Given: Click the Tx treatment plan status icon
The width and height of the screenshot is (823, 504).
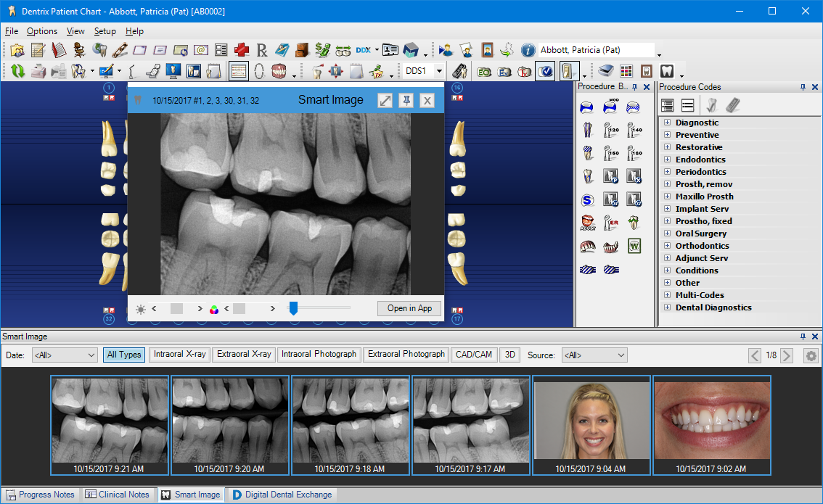Looking at the screenshot, I should pos(524,71).
